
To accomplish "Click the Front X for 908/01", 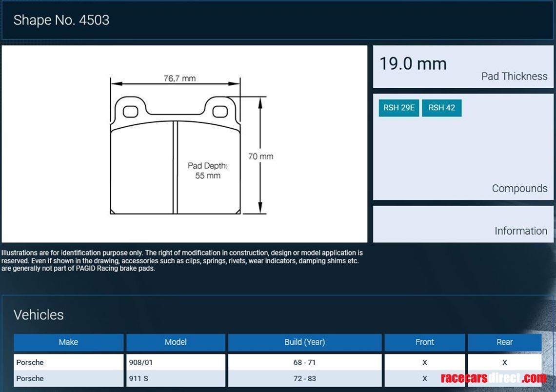I will (x=424, y=362).
